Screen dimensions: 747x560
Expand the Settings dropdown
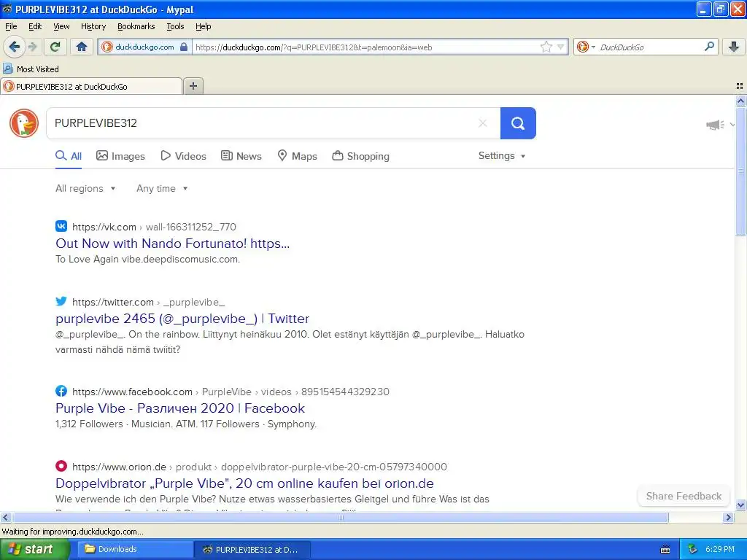[502, 156]
